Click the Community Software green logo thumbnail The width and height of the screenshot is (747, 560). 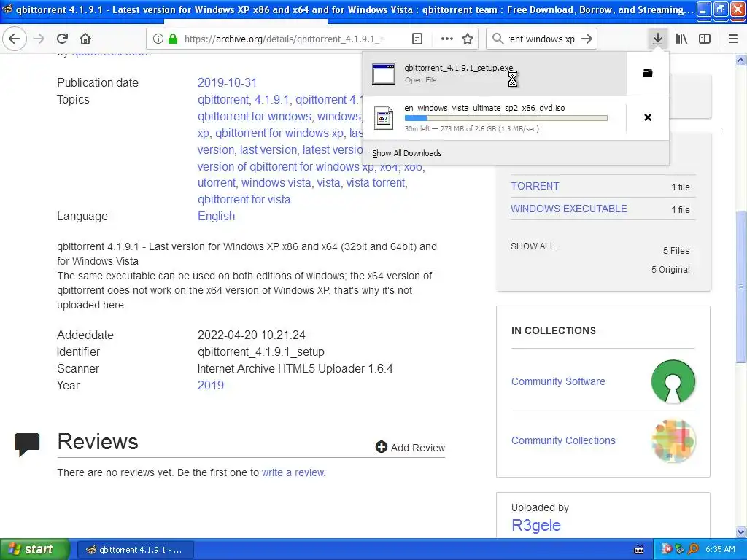tap(673, 381)
